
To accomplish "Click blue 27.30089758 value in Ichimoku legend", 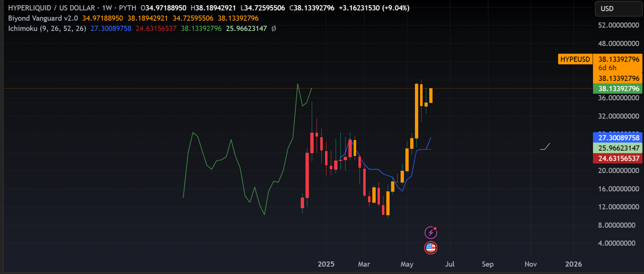I will coord(111,28).
